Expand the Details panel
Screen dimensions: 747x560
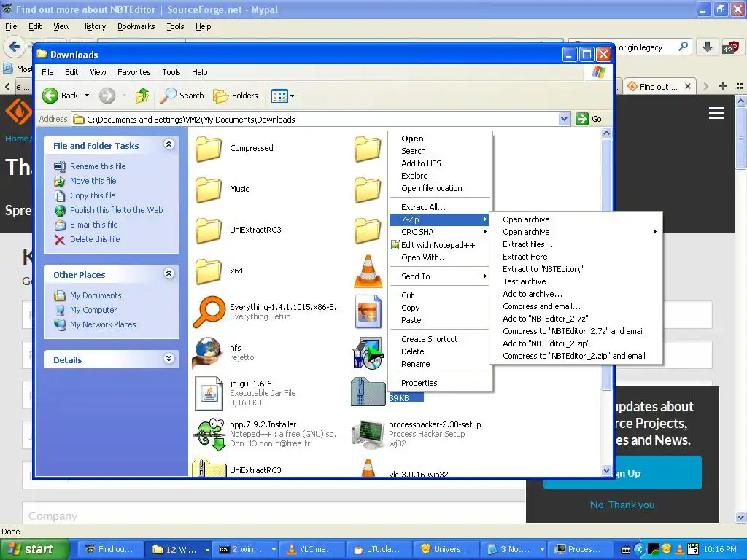click(169, 358)
